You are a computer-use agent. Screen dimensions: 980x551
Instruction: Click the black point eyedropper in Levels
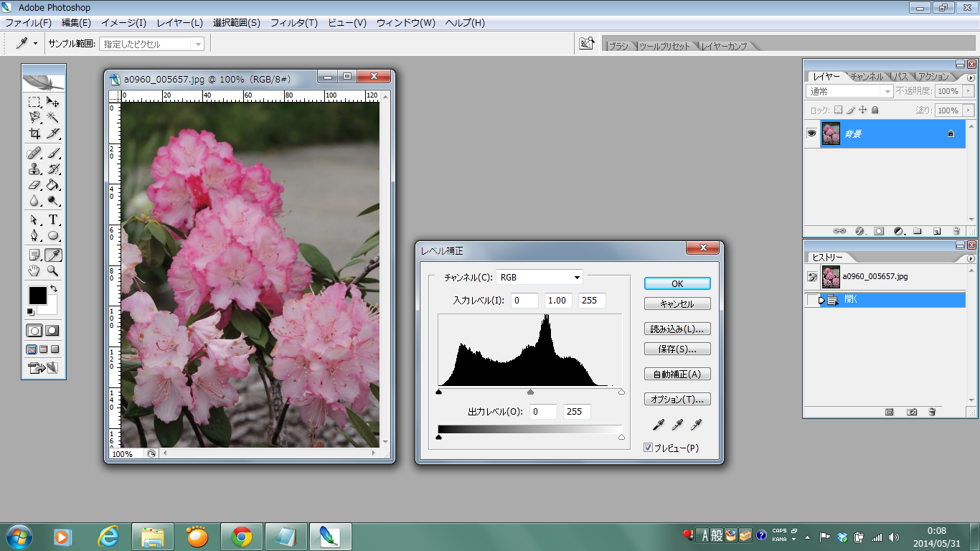[x=658, y=425]
